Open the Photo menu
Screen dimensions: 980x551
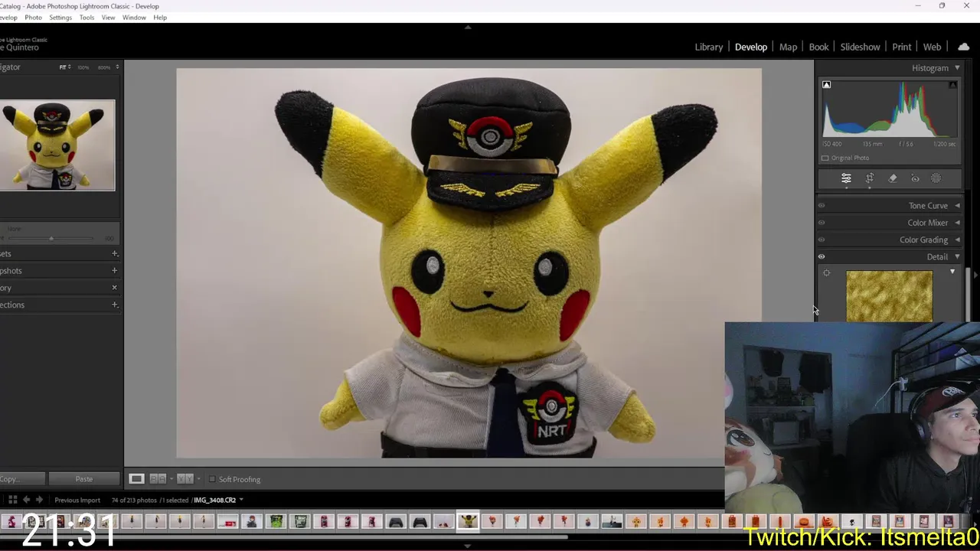coord(33,17)
